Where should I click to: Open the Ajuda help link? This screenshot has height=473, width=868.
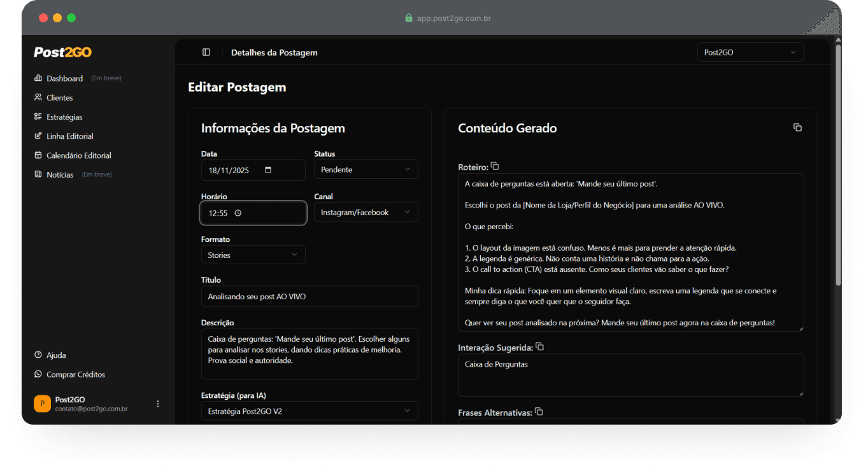tap(56, 355)
